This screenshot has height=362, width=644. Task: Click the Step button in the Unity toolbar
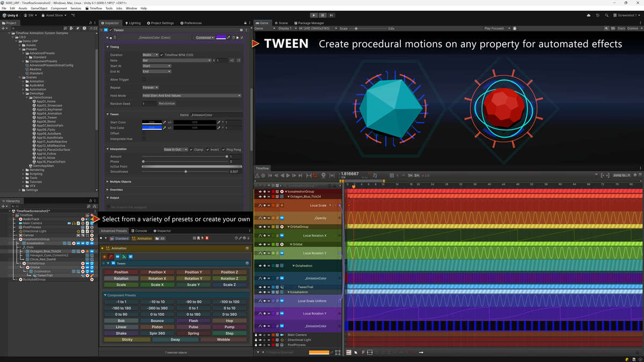(x=332, y=15)
